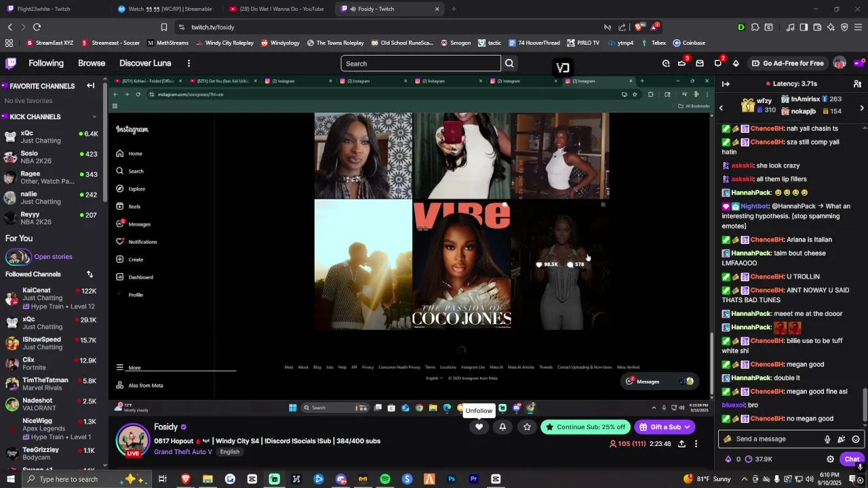
Task: Click the Fosidy channel avatar
Action: point(133,441)
